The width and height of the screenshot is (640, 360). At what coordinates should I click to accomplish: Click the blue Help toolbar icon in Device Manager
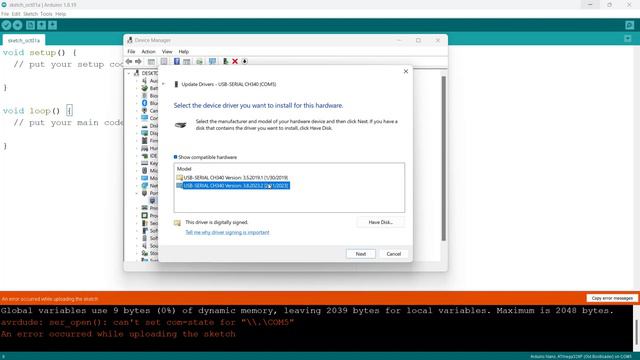[177, 61]
